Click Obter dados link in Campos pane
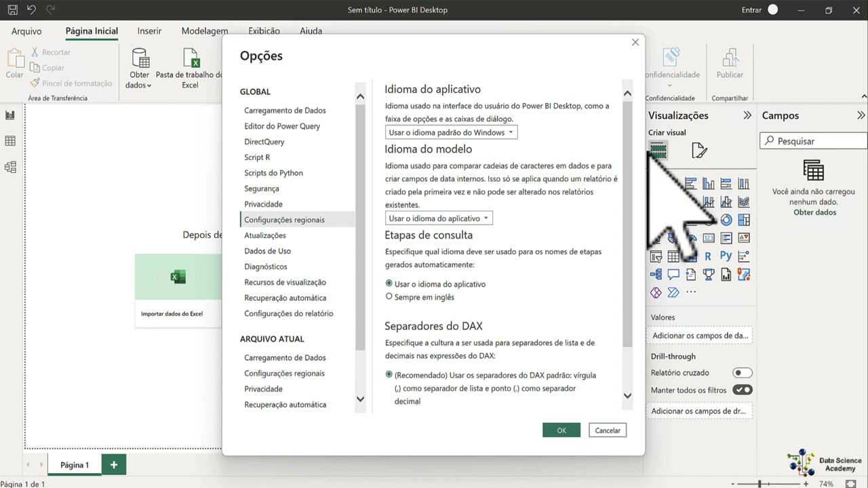The height and width of the screenshot is (488, 868). tap(814, 212)
